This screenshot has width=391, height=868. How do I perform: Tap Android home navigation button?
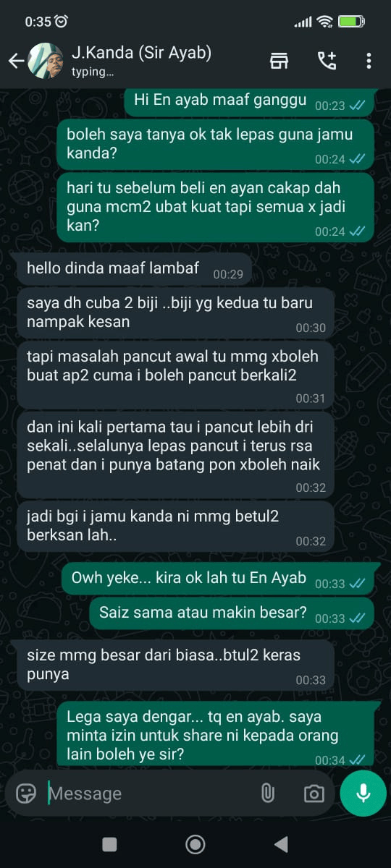click(x=195, y=843)
